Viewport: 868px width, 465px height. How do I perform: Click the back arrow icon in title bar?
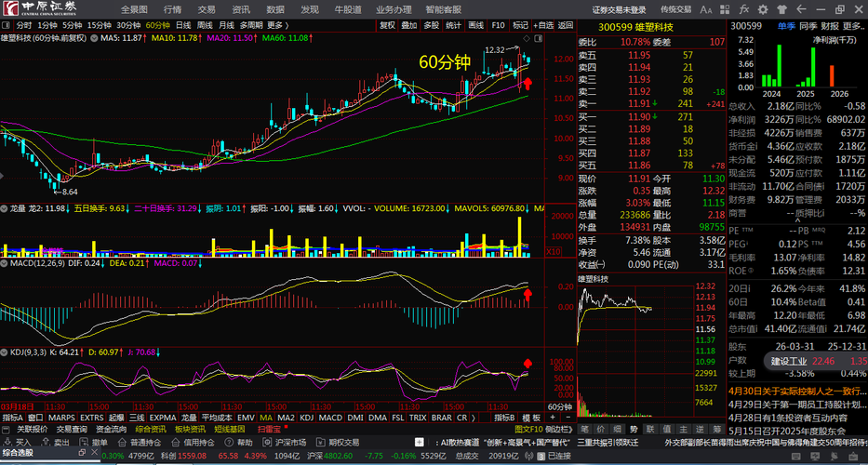click(800, 9)
